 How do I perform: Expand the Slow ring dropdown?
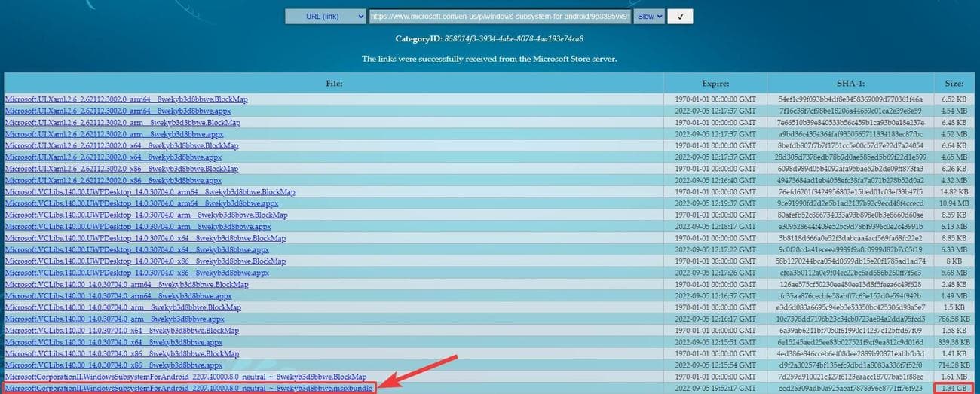click(x=649, y=17)
